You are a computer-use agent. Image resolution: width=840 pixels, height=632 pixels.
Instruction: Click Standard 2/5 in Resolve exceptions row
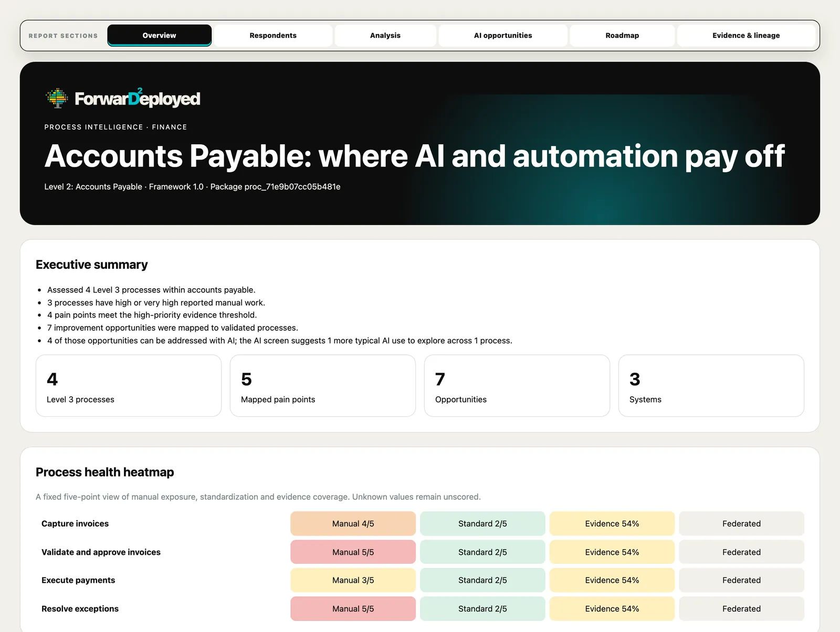pyautogui.click(x=482, y=609)
